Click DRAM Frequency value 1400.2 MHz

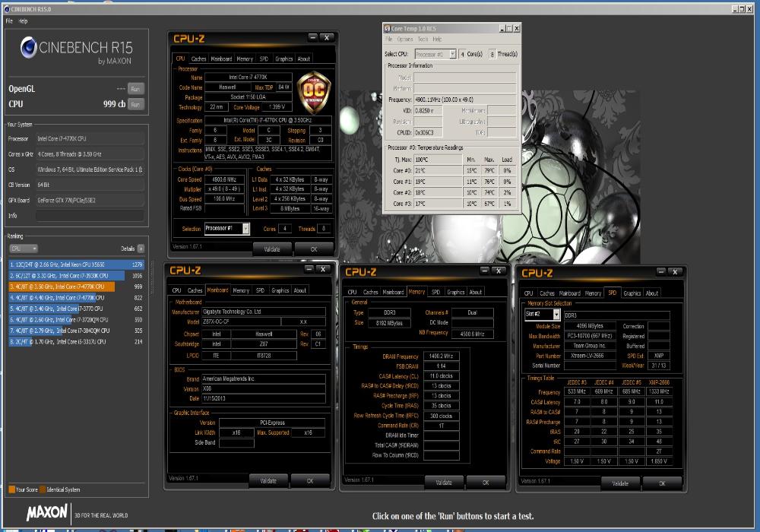441,356
